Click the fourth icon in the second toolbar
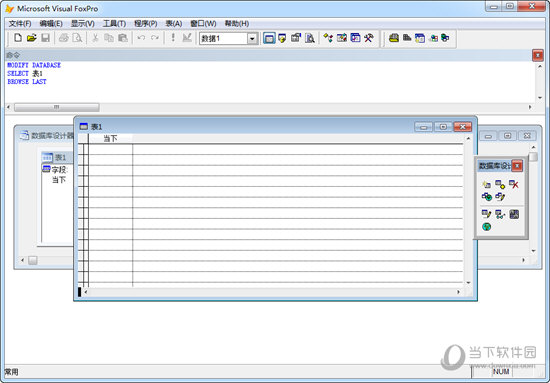 click(434, 38)
